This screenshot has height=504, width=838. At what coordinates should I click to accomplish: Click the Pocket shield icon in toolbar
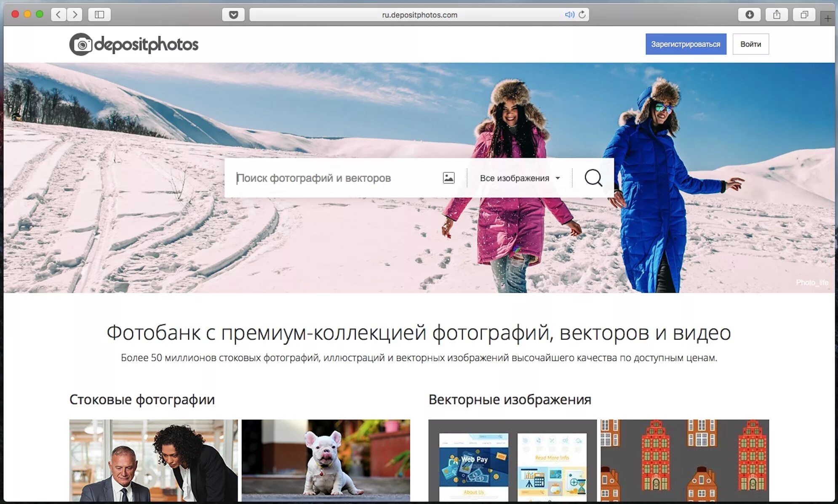click(233, 15)
